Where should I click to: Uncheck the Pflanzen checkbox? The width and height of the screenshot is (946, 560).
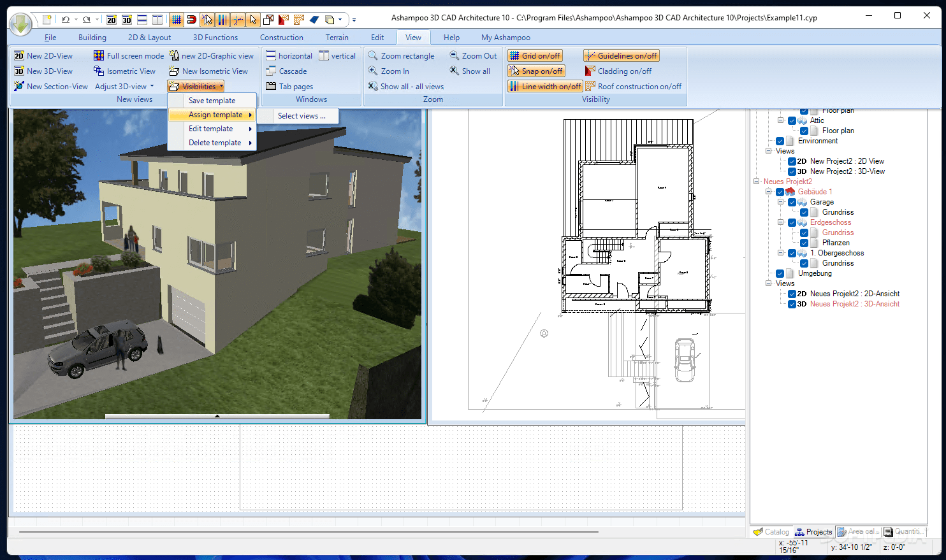coord(804,243)
